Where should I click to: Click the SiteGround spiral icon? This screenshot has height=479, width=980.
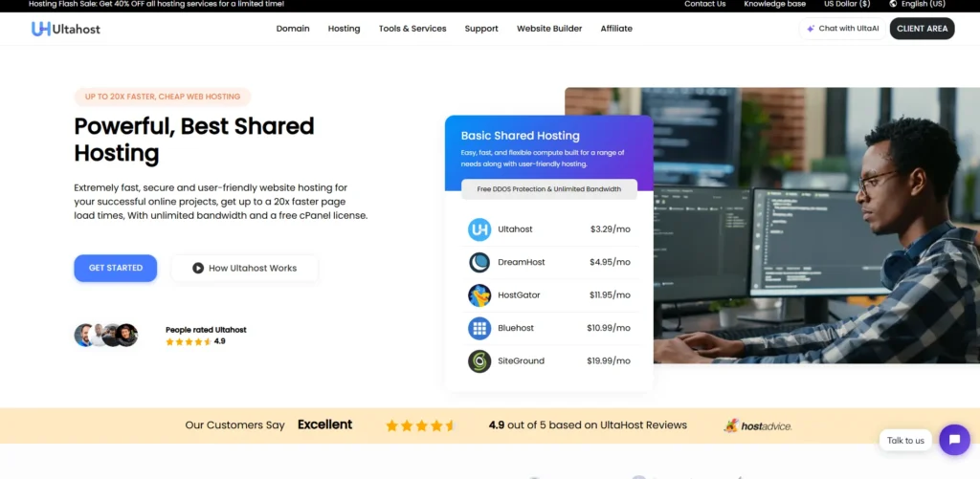point(479,361)
